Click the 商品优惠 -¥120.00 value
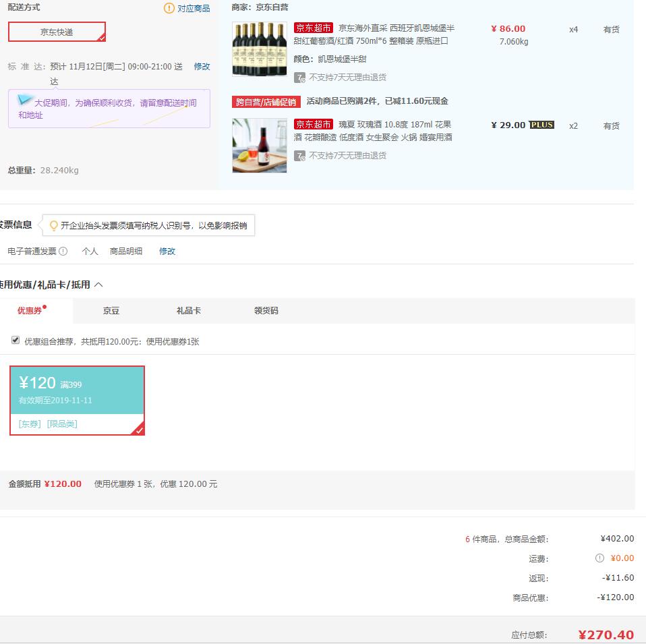Image resolution: width=646 pixels, height=644 pixels. [616, 597]
